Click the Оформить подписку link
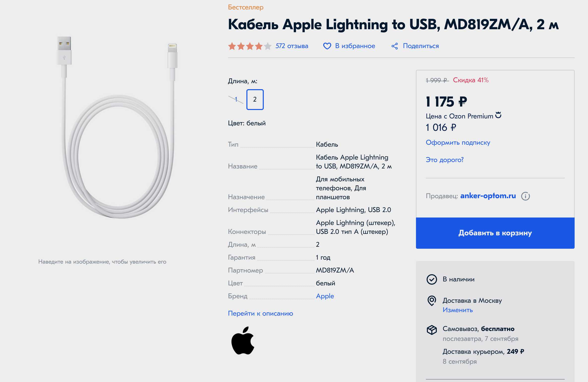Viewport: 588px width, 382px height. point(458,143)
